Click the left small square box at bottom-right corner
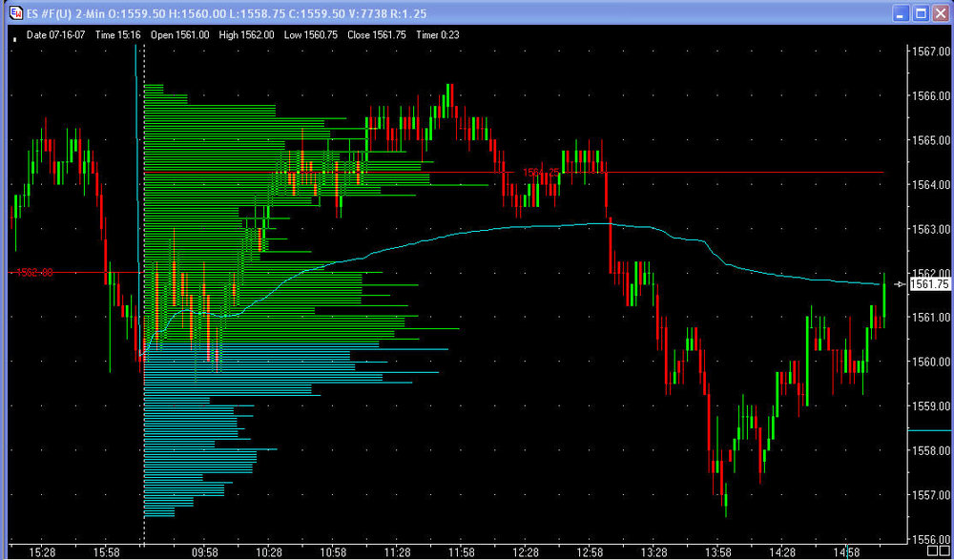This screenshot has height=560, width=954. (x=931, y=550)
